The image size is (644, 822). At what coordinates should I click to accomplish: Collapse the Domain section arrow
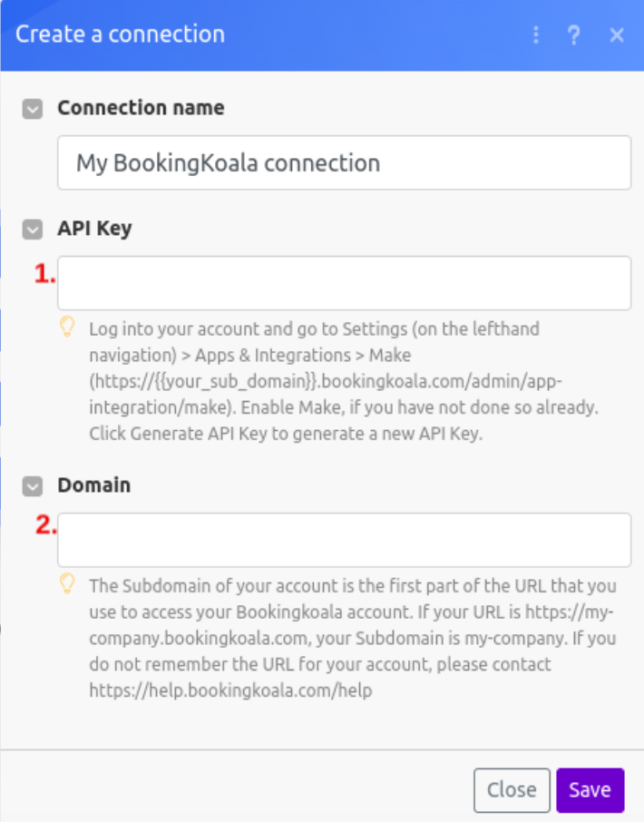(x=33, y=486)
